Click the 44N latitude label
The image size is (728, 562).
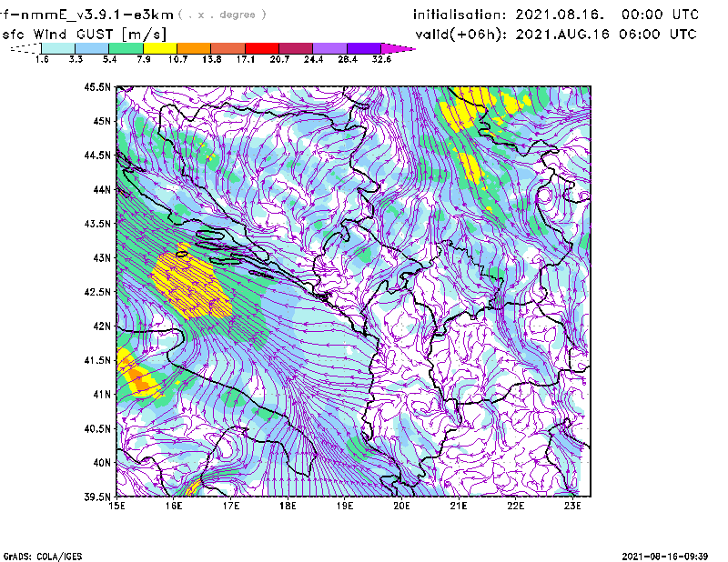[x=102, y=189]
